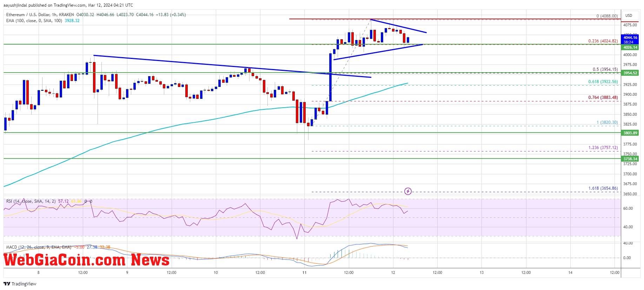644x290 pixels.
Task: Click the date label 13 on time axis
Action: click(482, 272)
